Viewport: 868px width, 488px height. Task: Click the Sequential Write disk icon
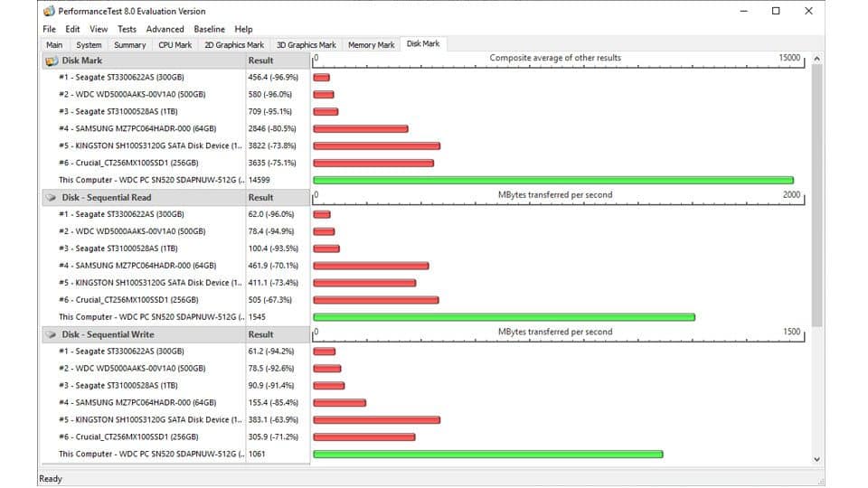(x=51, y=334)
